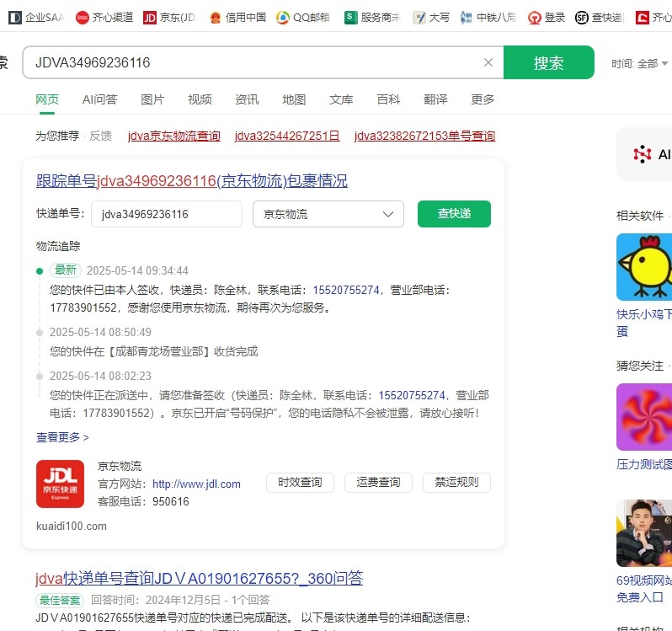The width and height of the screenshot is (672, 631).
Task: Clear the search box with the X icon
Action: pos(488,62)
